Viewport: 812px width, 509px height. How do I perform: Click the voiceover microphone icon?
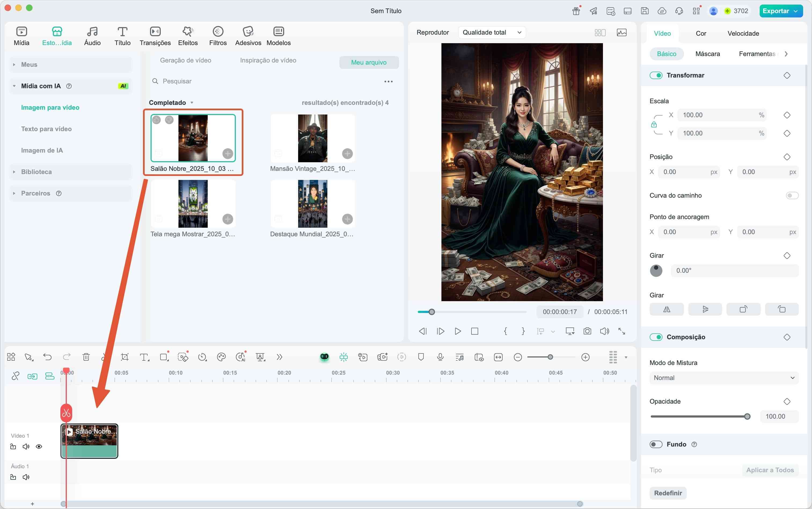(440, 357)
